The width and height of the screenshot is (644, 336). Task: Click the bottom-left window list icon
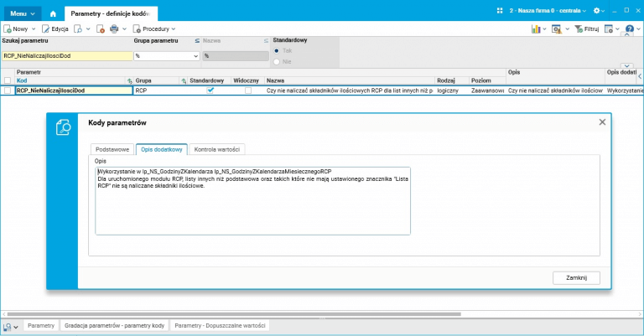8,327
